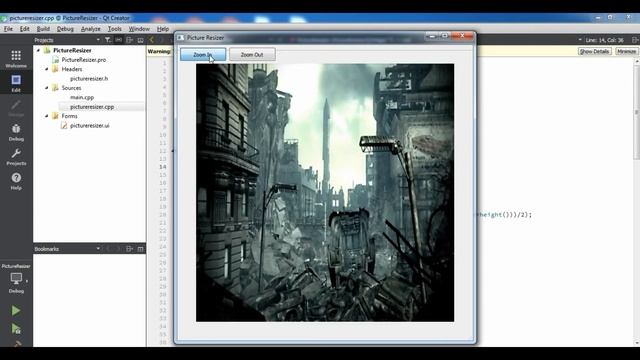
Task: Go back in editor with yellow arrow
Action: click(152, 40)
